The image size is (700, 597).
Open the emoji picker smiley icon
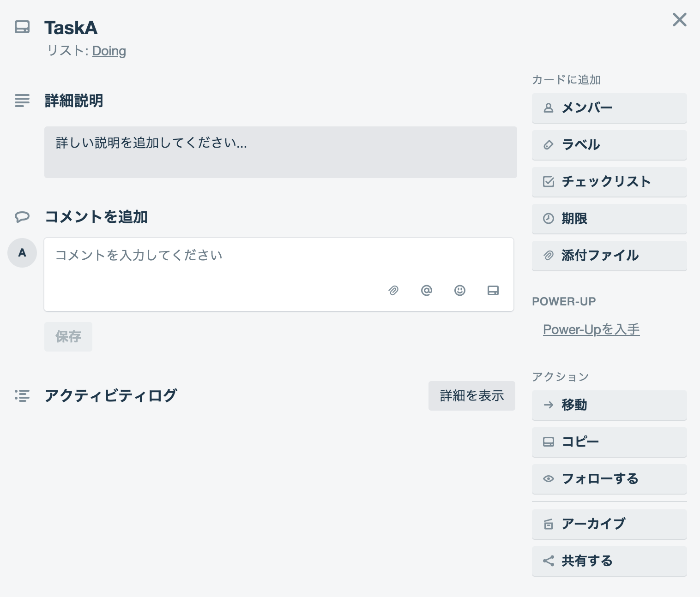click(x=460, y=290)
